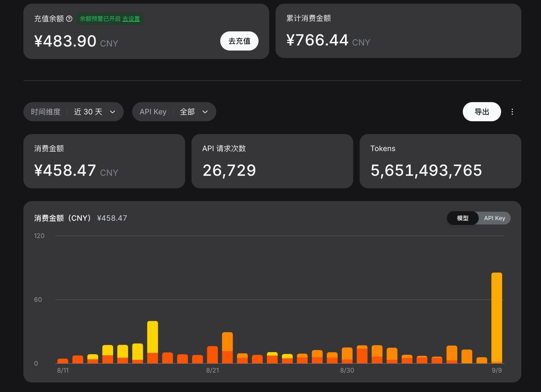541x392 pixels.
Task: Click the 消费金额（CNY） chart title
Action: pyautogui.click(x=63, y=218)
